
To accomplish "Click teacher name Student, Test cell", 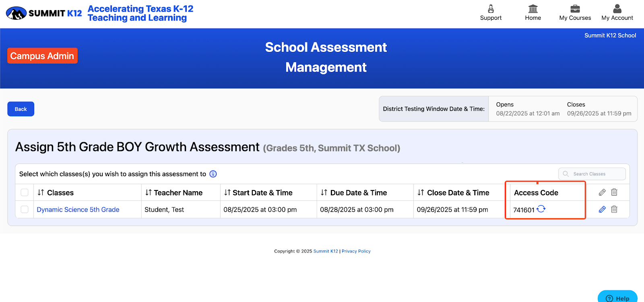I will click(x=164, y=209).
